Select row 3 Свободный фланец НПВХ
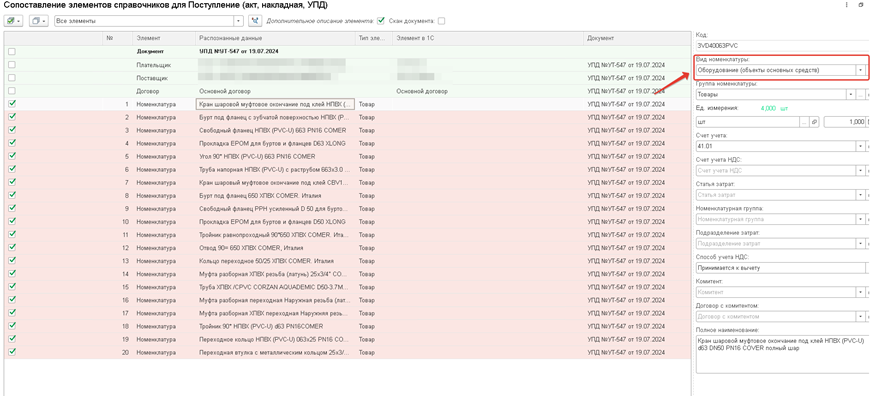 348,130
